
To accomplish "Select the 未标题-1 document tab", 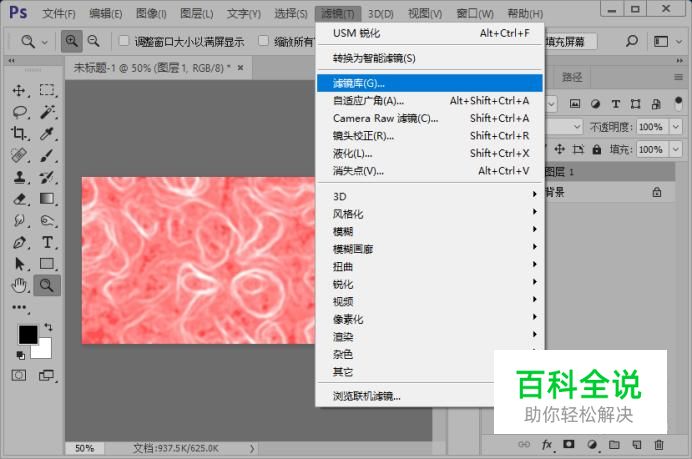I will [x=158, y=68].
